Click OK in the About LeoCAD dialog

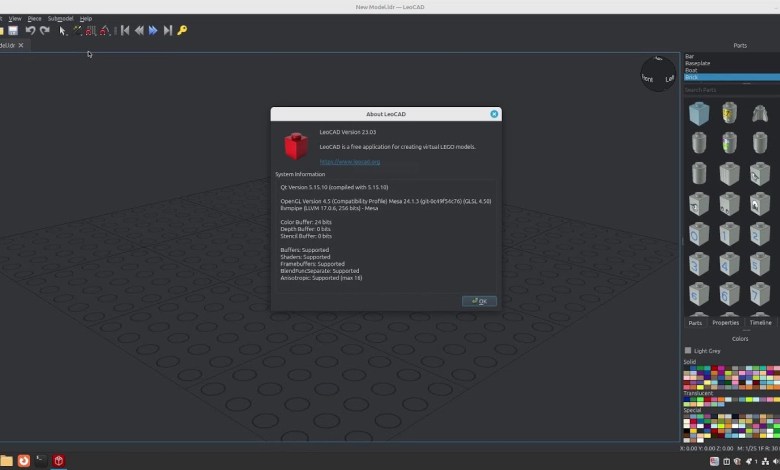(x=479, y=301)
